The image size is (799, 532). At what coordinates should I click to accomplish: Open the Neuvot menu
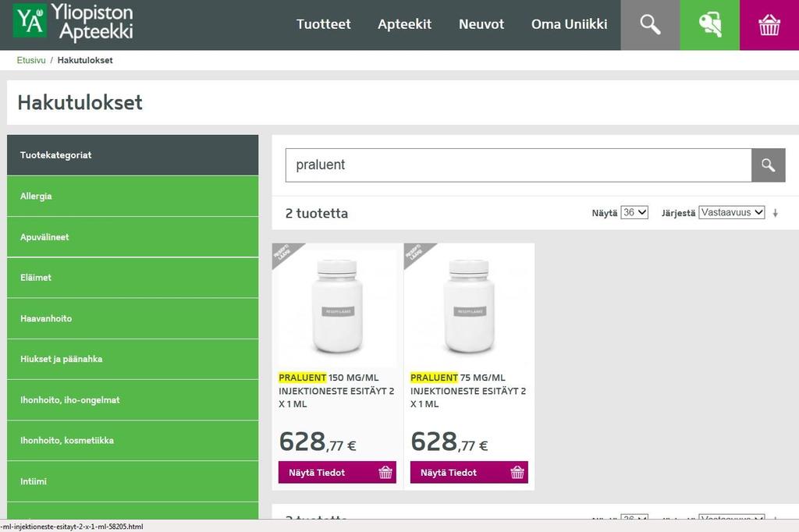pyautogui.click(x=481, y=24)
